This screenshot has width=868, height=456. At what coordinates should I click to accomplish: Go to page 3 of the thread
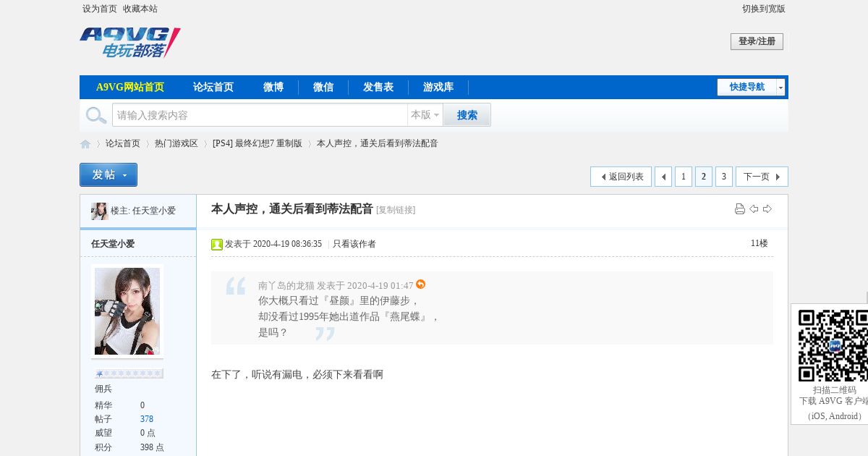724,177
